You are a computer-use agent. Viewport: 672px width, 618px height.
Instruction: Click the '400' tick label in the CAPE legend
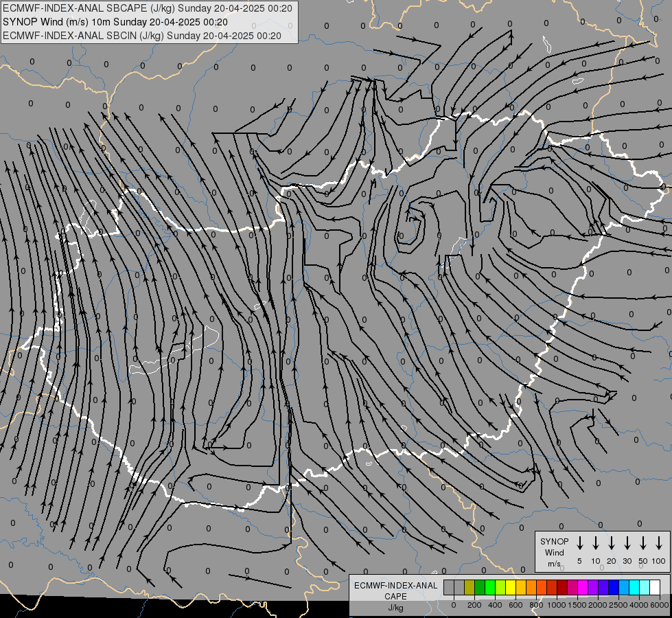495,605
